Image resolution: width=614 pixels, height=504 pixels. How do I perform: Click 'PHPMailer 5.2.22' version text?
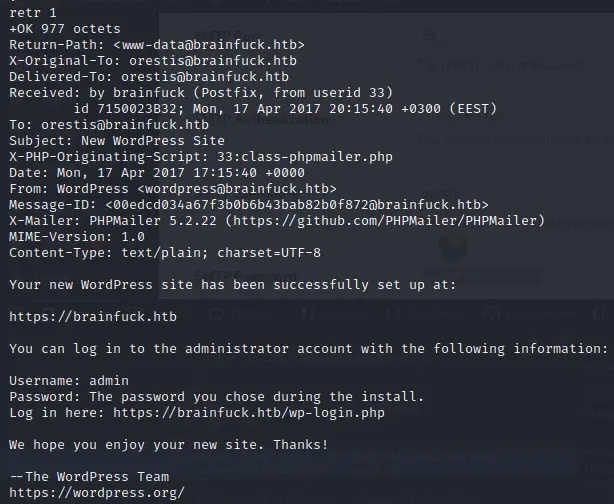coord(153,220)
